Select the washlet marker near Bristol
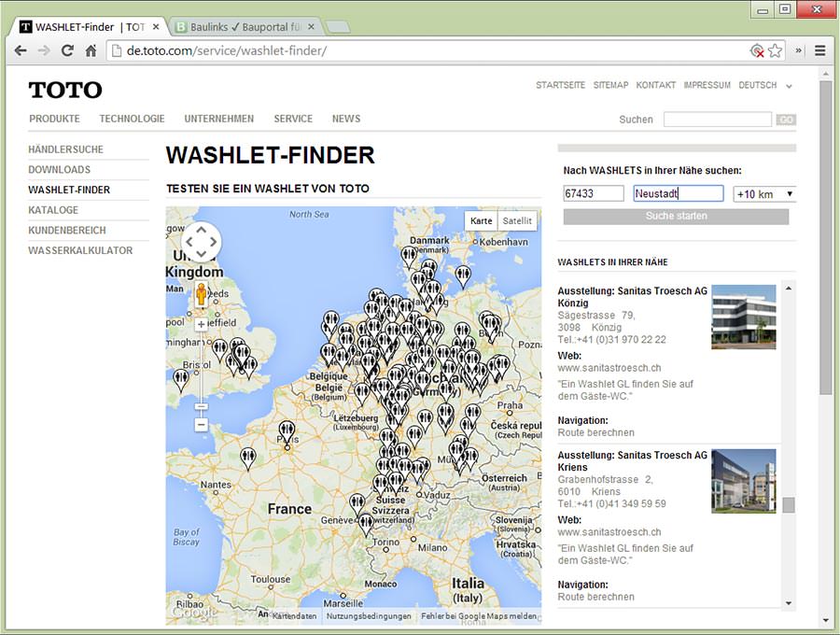The image size is (840, 635). click(x=181, y=379)
